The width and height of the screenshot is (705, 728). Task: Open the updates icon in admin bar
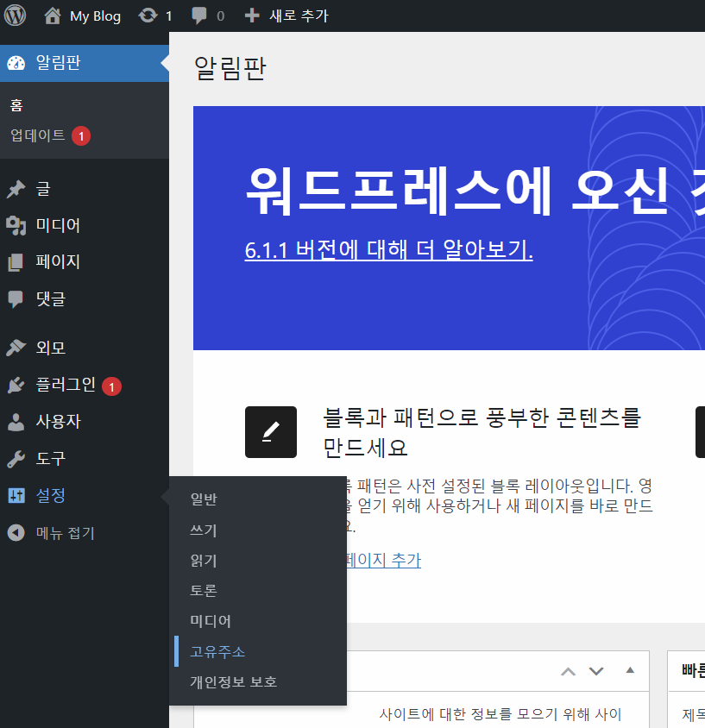[148, 16]
